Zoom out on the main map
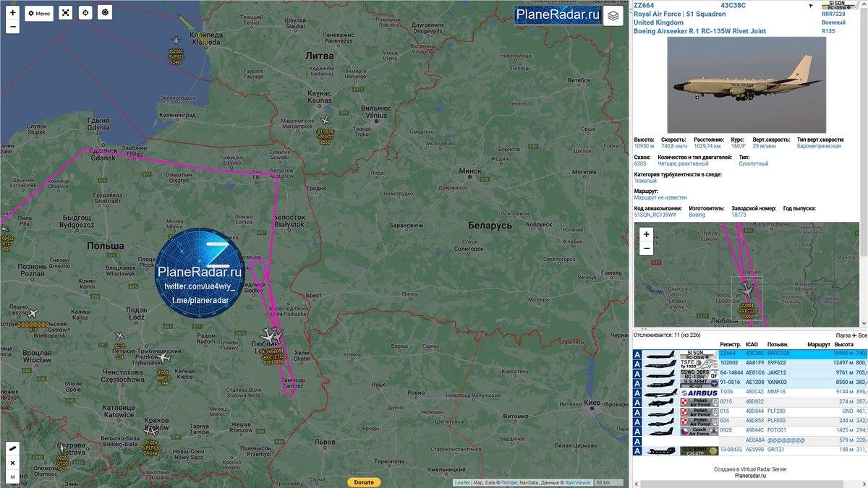868x488 pixels. pyautogui.click(x=12, y=27)
